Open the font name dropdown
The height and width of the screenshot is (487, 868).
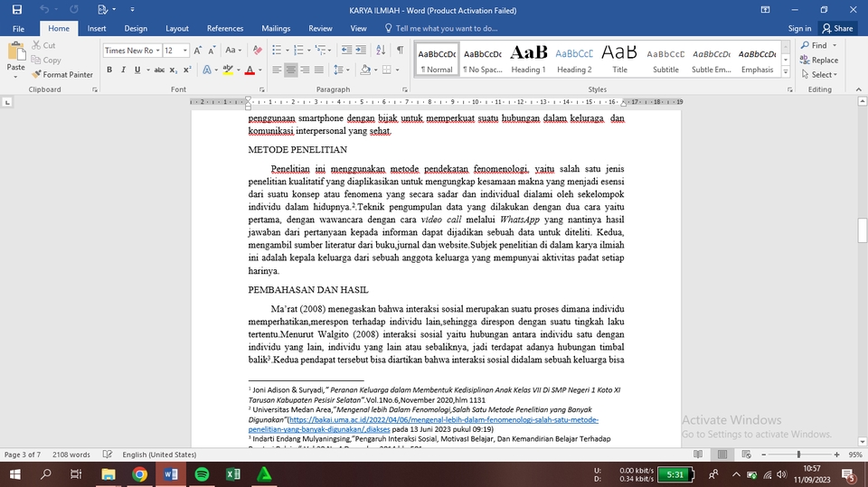pyautogui.click(x=157, y=51)
